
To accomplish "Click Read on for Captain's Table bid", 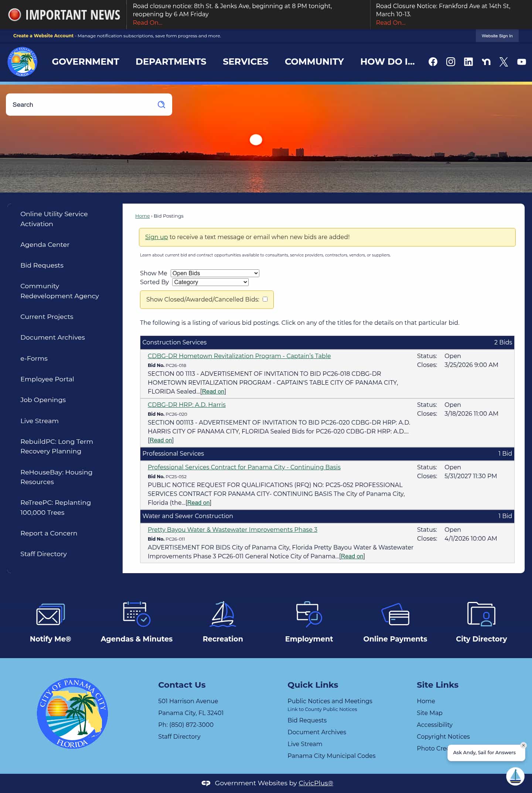I will tap(213, 391).
